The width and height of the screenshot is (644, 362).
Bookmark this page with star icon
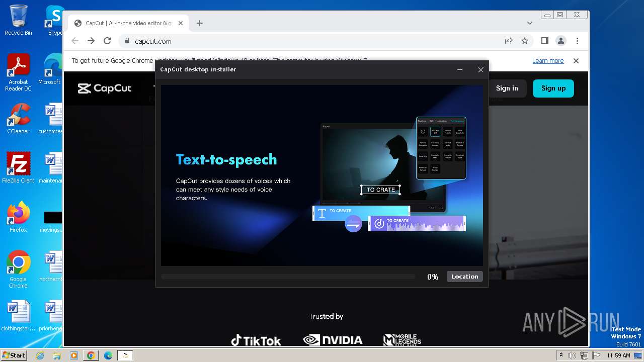pyautogui.click(x=525, y=41)
